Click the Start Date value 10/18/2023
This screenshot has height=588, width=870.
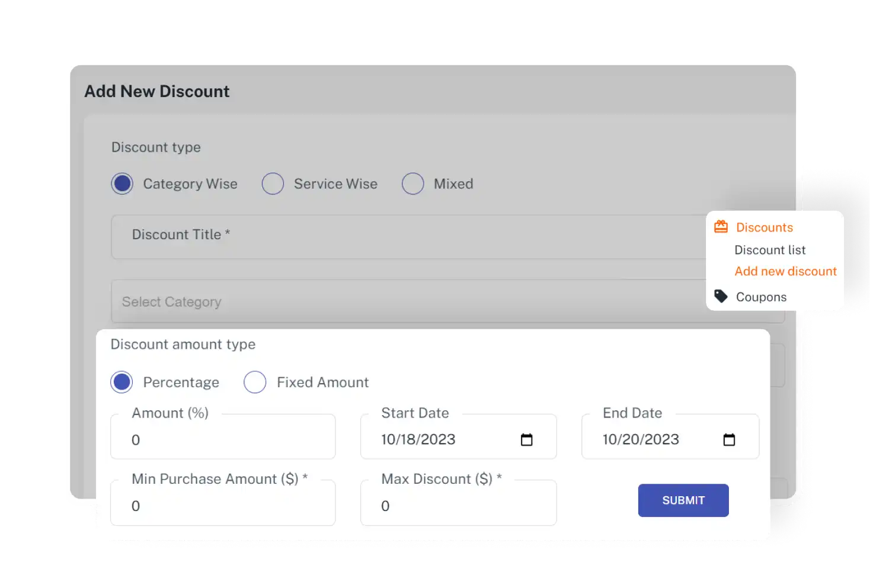coord(418,439)
